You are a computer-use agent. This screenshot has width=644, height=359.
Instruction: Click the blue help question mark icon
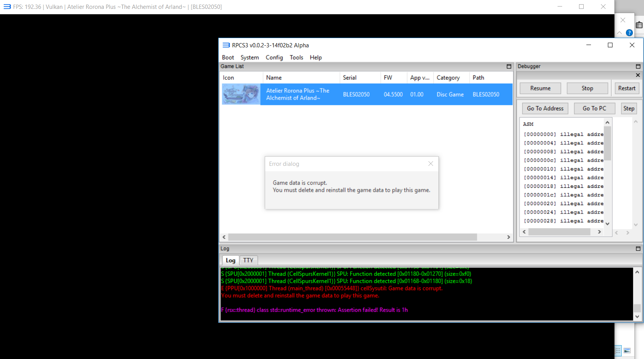(629, 33)
